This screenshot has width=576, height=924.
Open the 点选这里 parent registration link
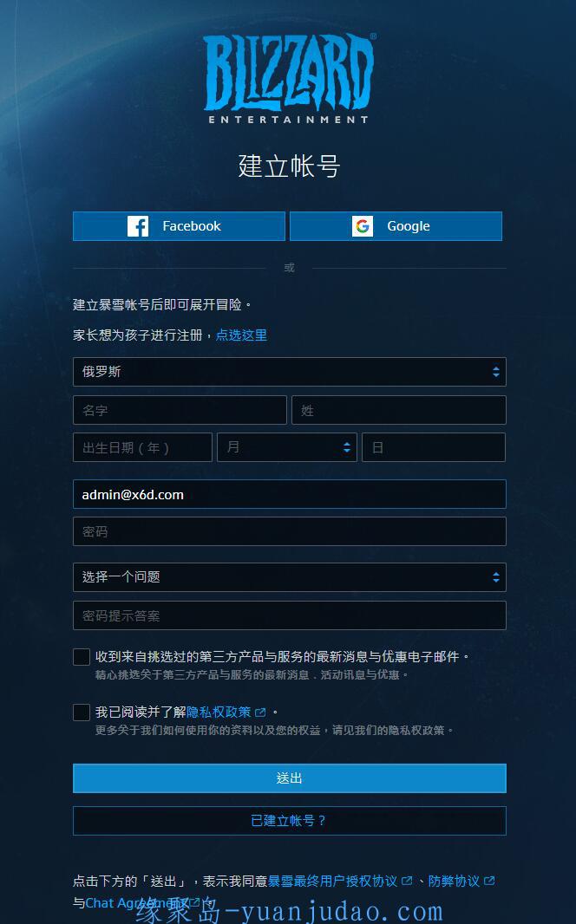[242, 335]
